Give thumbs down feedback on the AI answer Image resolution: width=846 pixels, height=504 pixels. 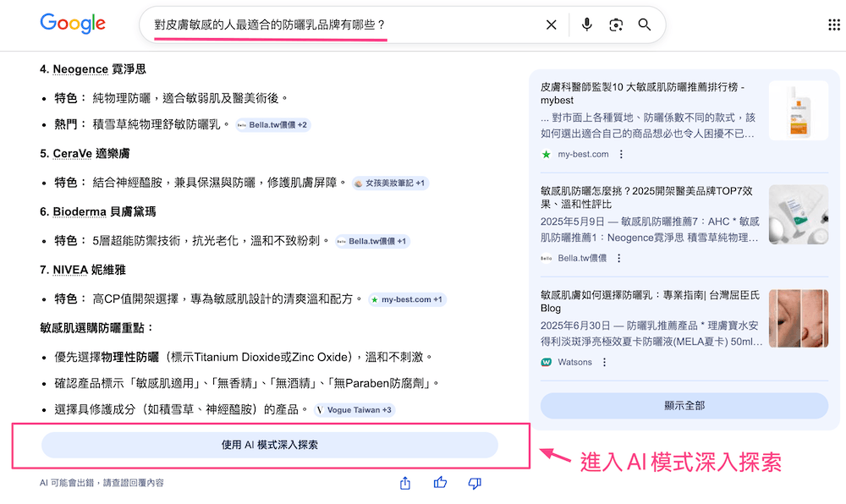click(474, 482)
